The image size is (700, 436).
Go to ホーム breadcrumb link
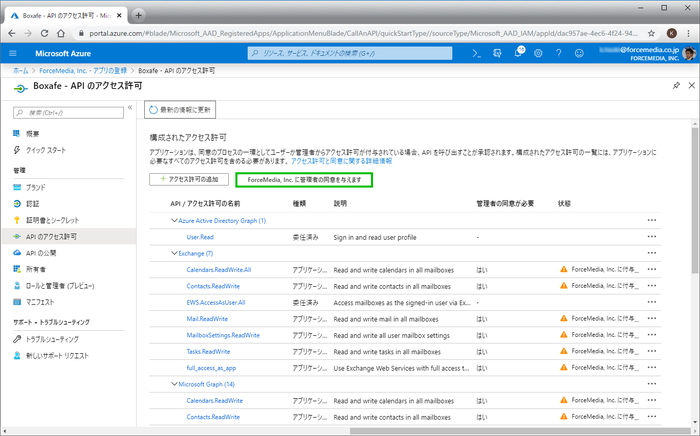click(x=21, y=71)
